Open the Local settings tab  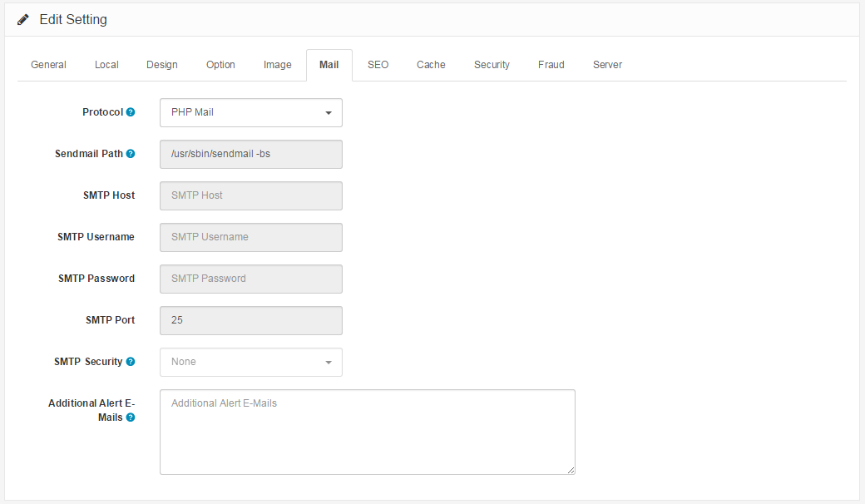pyautogui.click(x=106, y=64)
